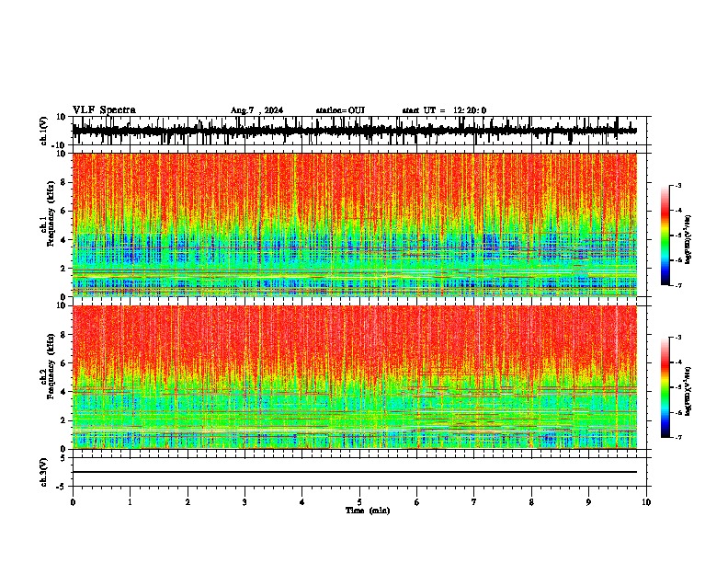Click the '-3' label on ch.1 colorbar
This screenshot has width=728, height=563.
[677, 185]
